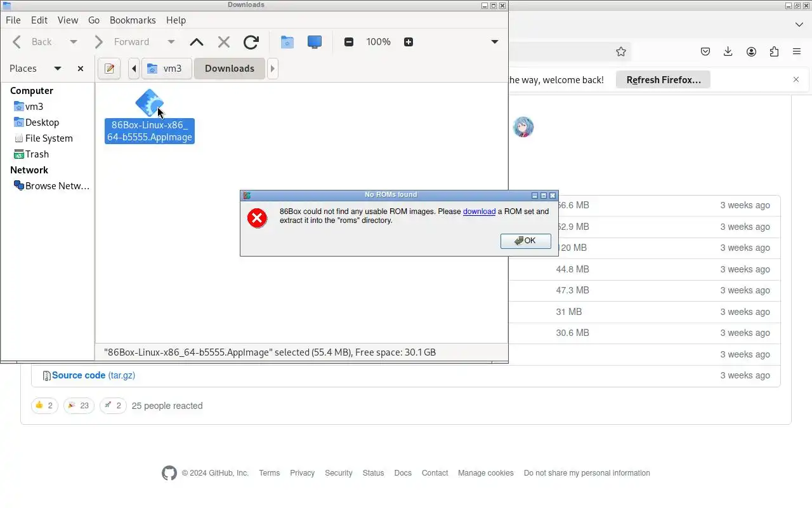
Task: Open the Edit menu
Action: pyautogui.click(x=39, y=20)
